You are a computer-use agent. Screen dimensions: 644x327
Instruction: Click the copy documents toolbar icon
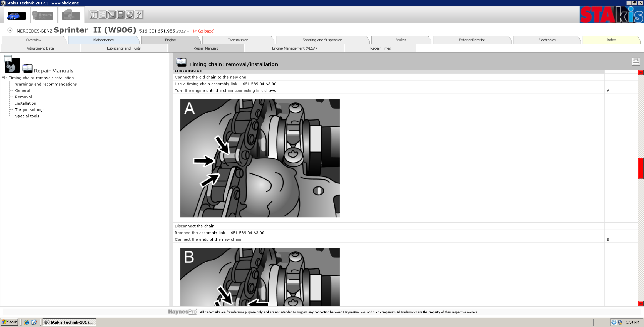pos(103,15)
